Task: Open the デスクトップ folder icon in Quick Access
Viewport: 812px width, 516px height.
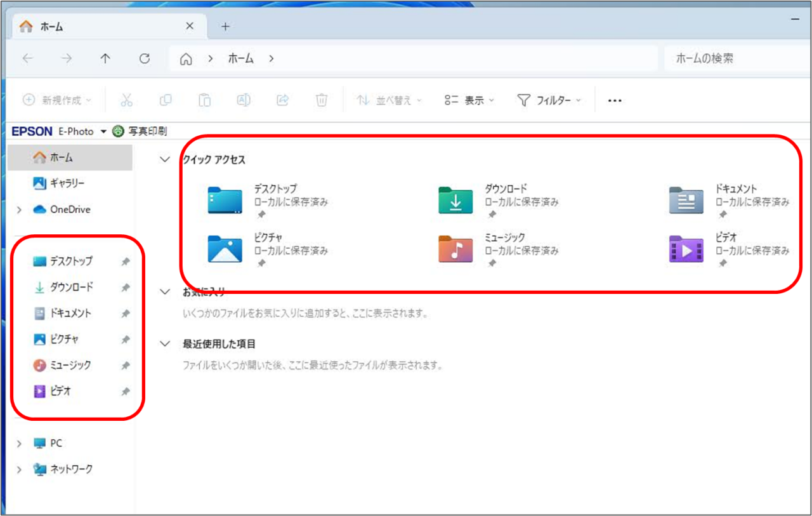Action: [x=225, y=200]
